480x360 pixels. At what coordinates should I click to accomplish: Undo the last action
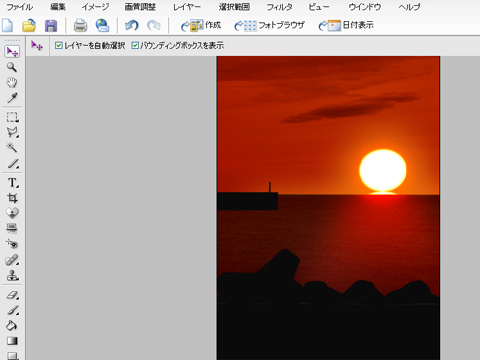point(132,26)
